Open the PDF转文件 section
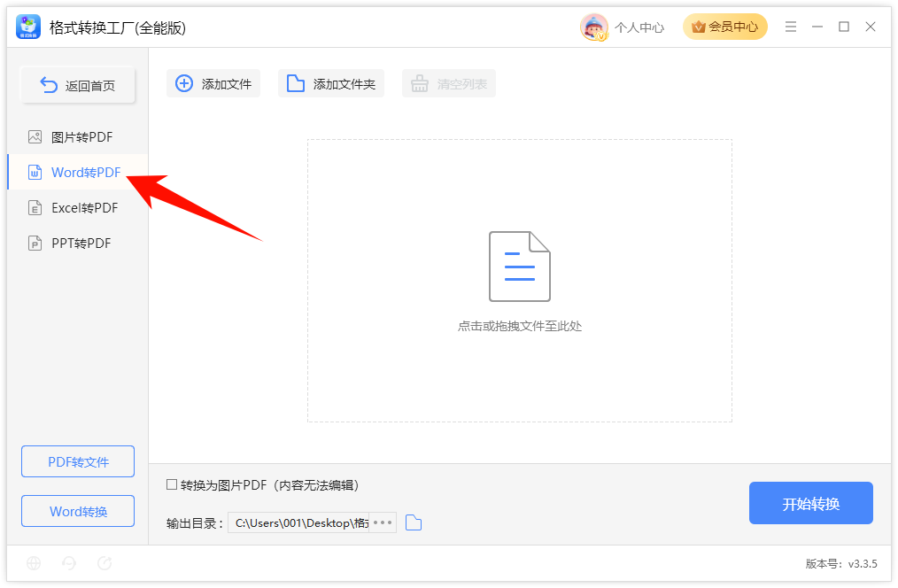 [x=78, y=461]
